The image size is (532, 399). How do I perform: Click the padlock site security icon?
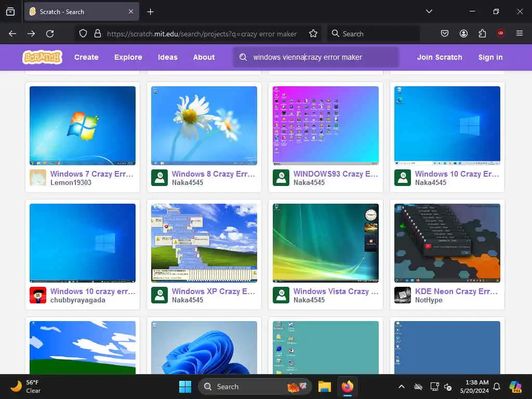click(x=97, y=34)
